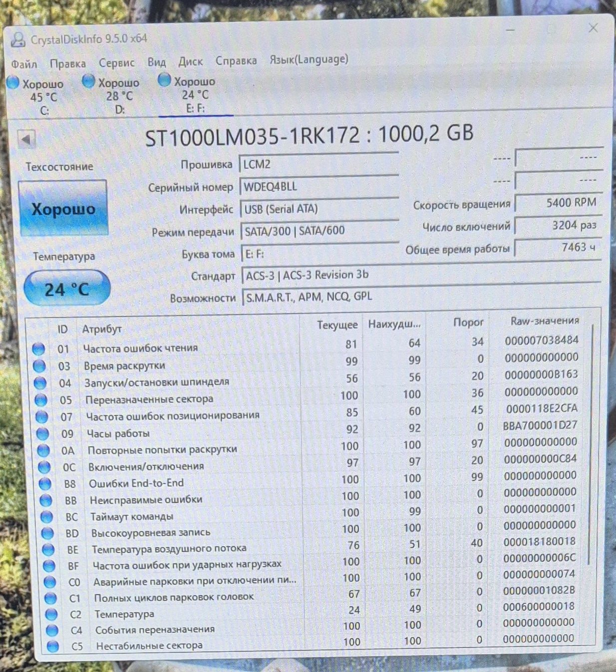Click the CrystalDiskInfo app icon in title bar
The height and width of the screenshot is (672, 616).
[18, 39]
